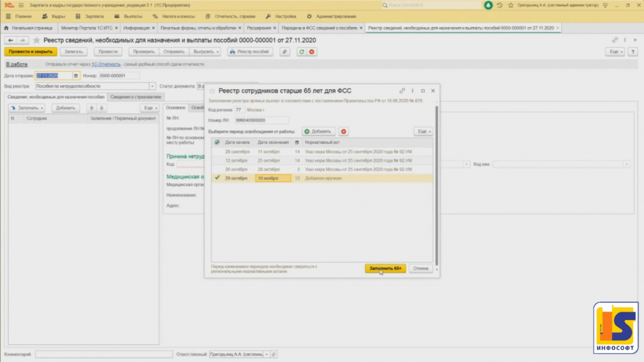Screen dimensions: 644x362
Task: Switch to Сведения о страхователе tab
Action: [135, 97]
